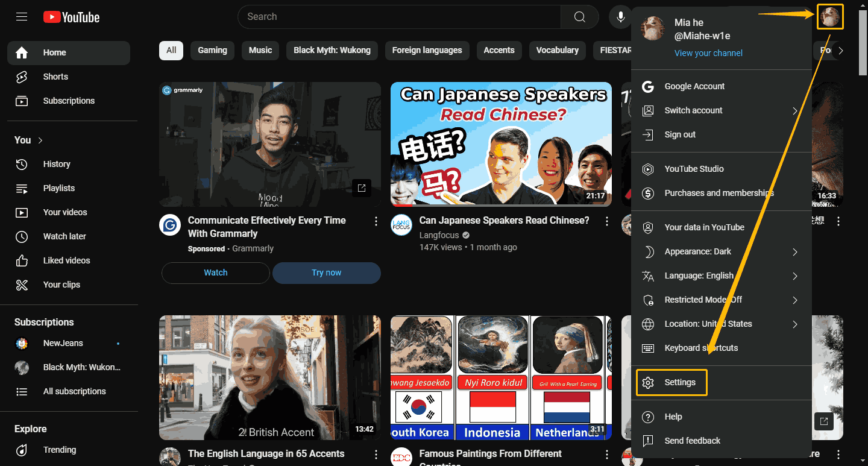Expand Restricted Mode: Off submenu

[x=722, y=300]
